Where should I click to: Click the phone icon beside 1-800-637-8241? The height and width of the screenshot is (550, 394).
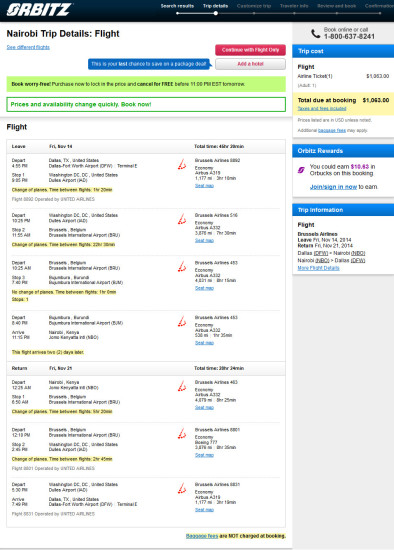[315, 34]
